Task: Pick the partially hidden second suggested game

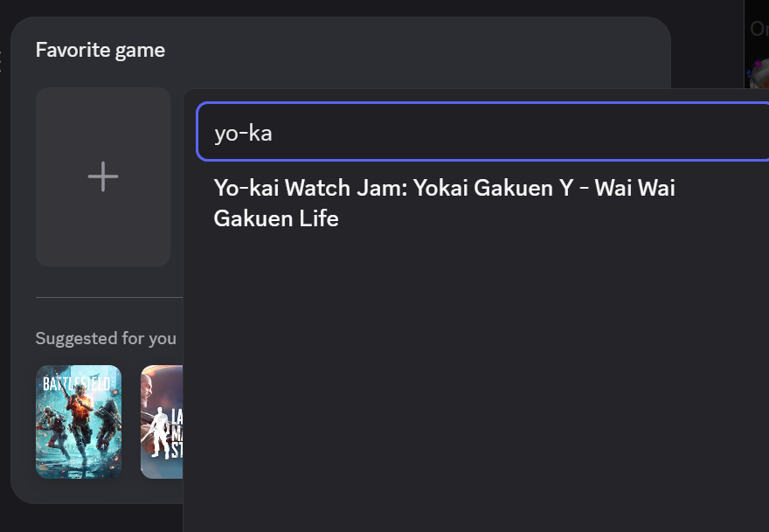Action: [x=162, y=422]
